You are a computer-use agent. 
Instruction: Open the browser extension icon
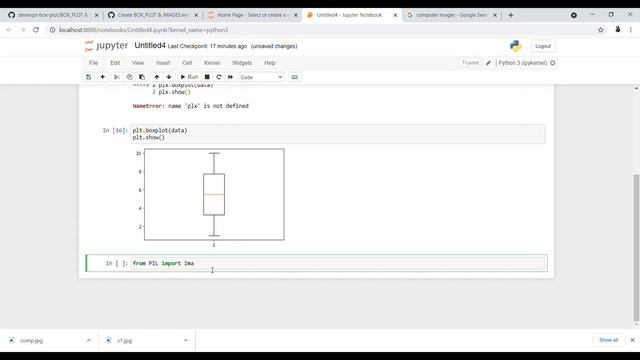point(618,30)
